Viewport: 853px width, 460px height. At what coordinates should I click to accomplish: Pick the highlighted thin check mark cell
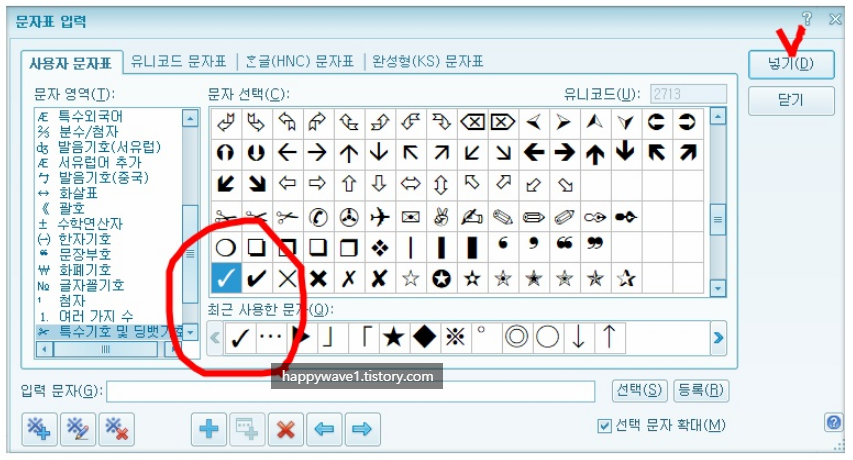(x=225, y=279)
